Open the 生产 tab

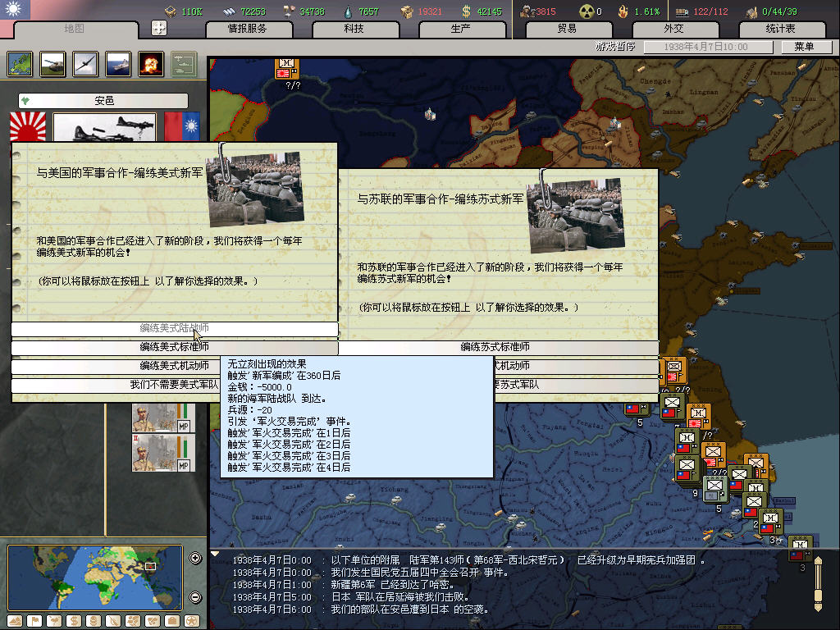[461, 29]
